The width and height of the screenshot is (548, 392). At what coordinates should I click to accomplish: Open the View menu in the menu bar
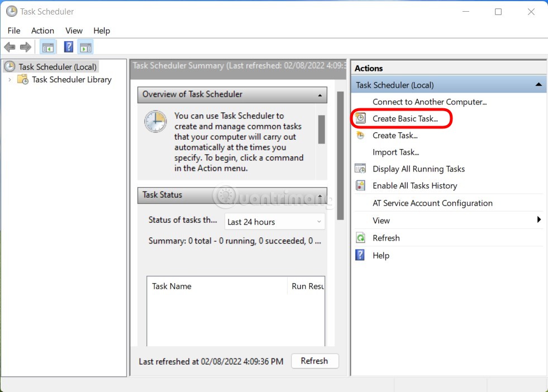pos(74,31)
